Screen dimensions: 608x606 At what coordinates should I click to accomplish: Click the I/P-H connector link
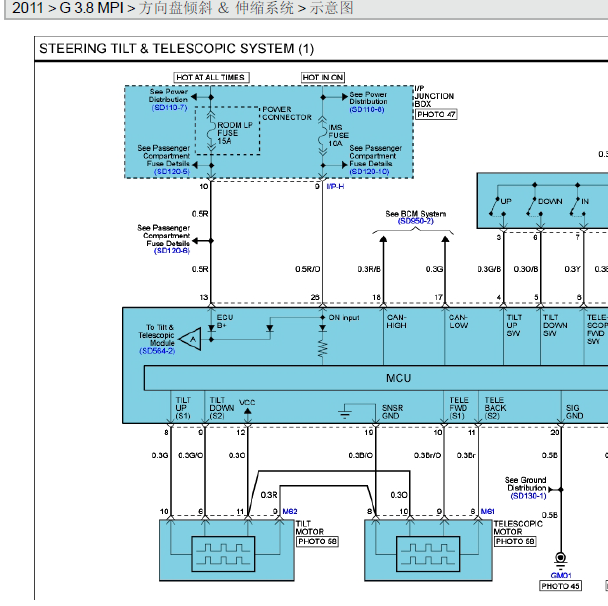[335, 186]
